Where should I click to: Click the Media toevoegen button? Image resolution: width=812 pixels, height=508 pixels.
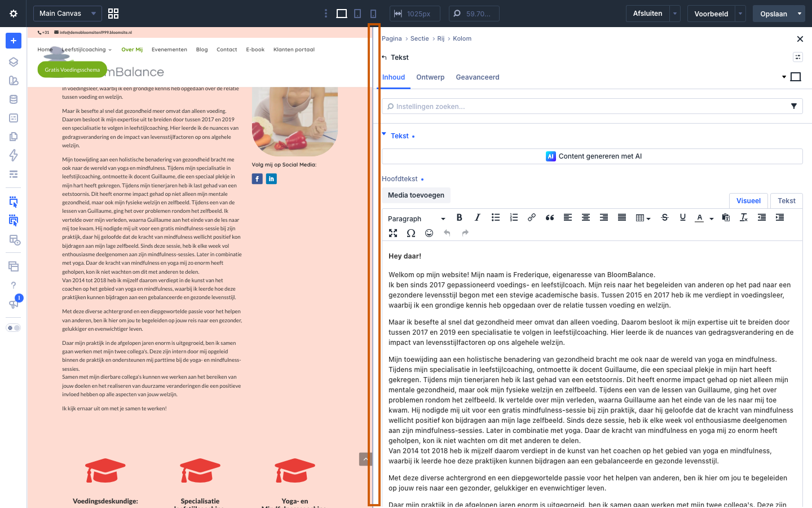click(416, 195)
